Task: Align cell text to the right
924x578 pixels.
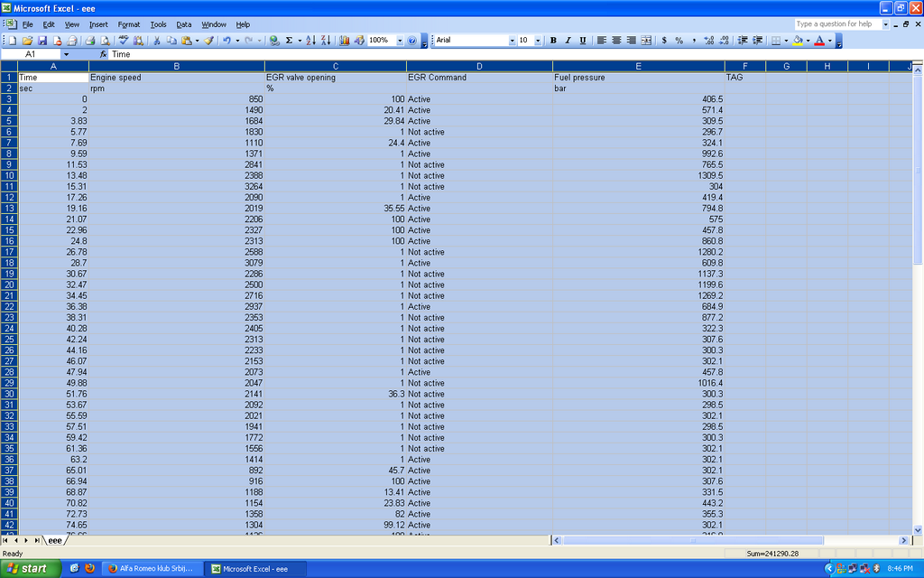Action: click(x=631, y=40)
